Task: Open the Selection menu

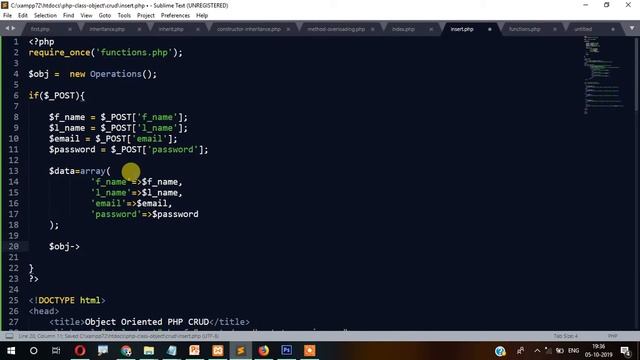Action: 45,16
